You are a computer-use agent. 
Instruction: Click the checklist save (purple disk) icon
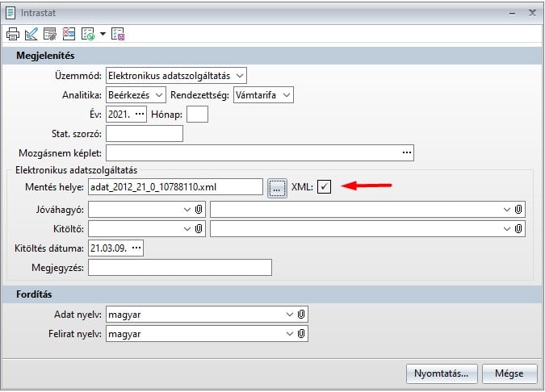[x=118, y=34]
